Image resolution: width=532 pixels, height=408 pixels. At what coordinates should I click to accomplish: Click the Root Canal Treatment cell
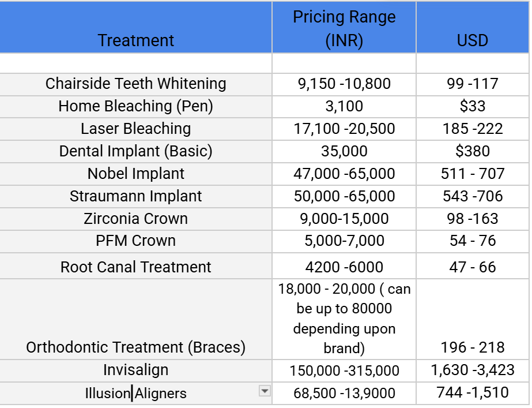point(136,267)
